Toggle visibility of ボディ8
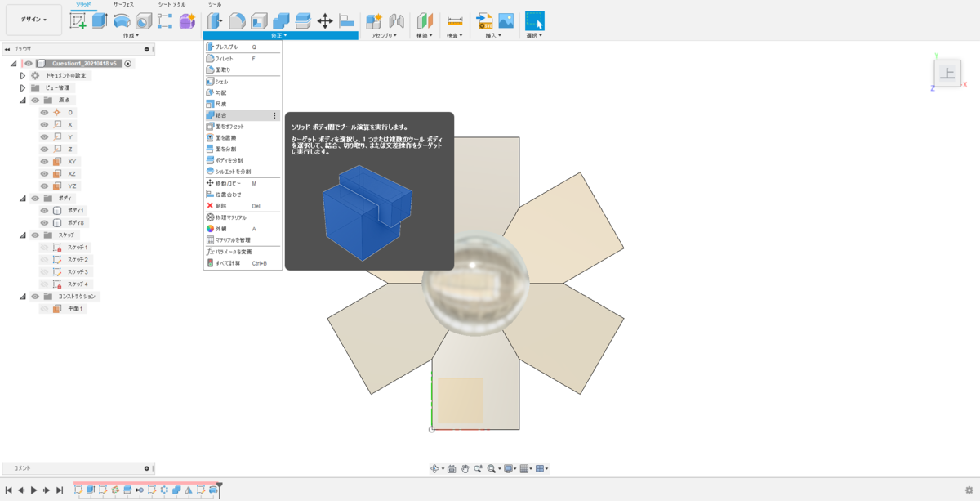This screenshot has height=501, width=980. click(45, 222)
